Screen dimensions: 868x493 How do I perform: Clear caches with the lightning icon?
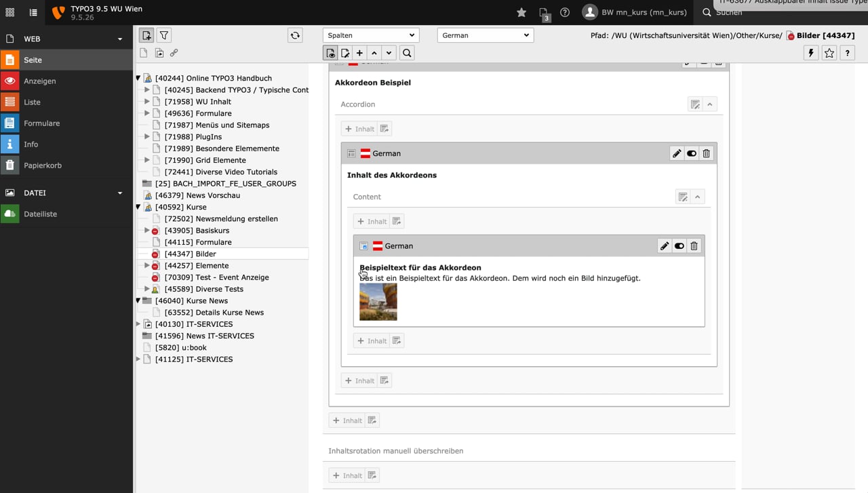(x=811, y=53)
